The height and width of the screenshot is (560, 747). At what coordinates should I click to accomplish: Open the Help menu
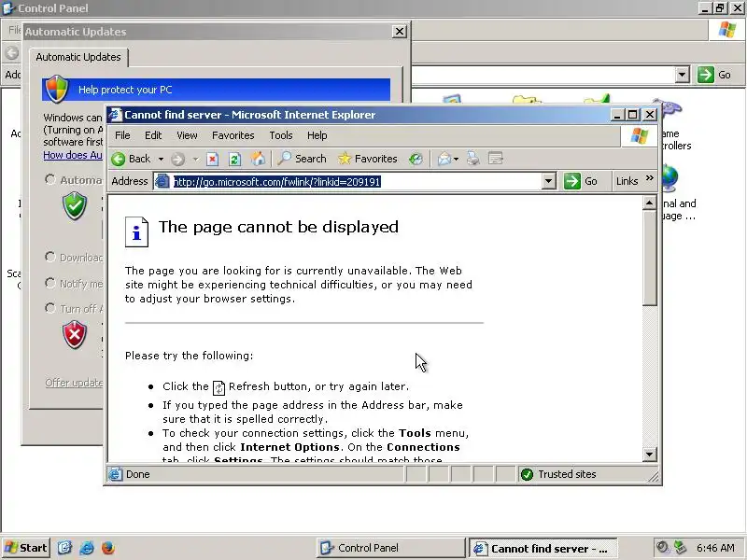pos(317,135)
